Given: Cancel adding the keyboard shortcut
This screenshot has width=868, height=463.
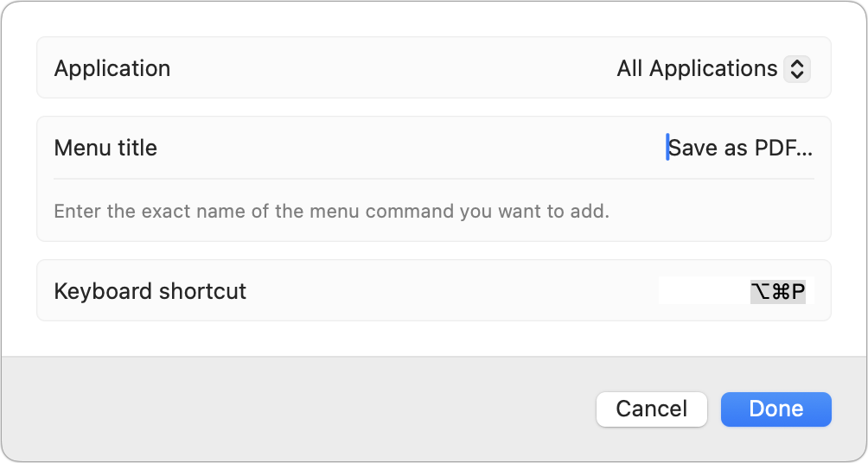Looking at the screenshot, I should [652, 409].
